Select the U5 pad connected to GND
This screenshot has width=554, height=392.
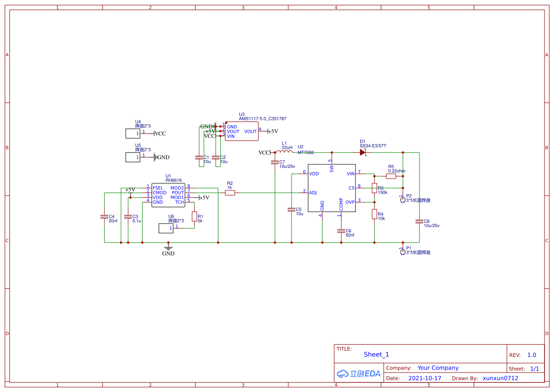[133, 157]
